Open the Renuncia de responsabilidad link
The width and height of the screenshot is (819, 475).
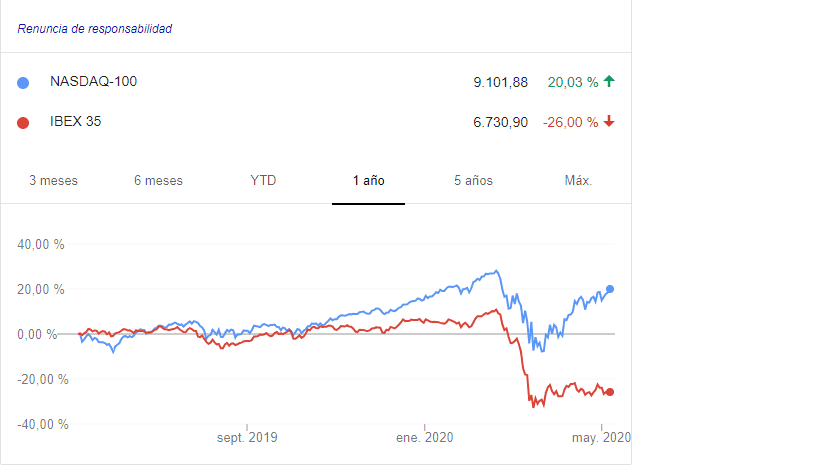[x=95, y=29]
